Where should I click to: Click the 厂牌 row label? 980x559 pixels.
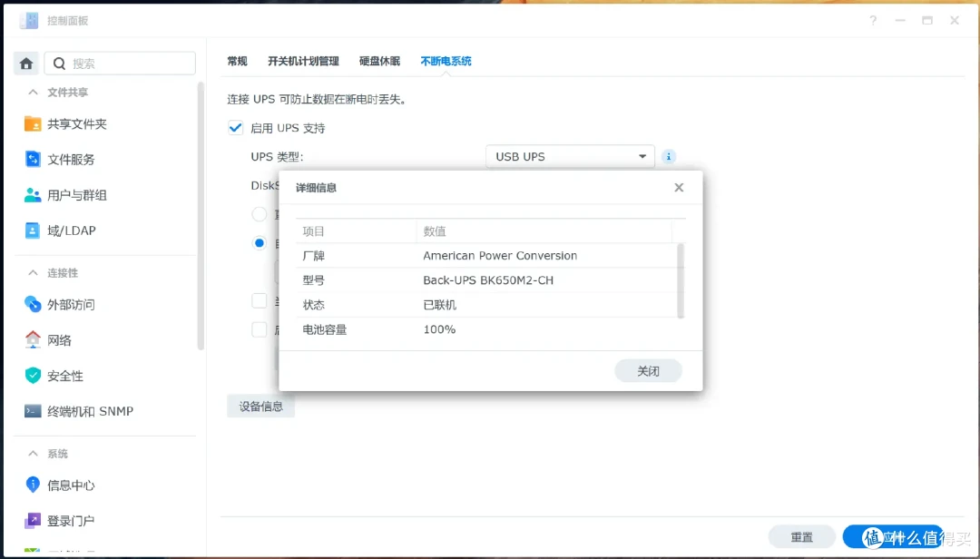314,256
